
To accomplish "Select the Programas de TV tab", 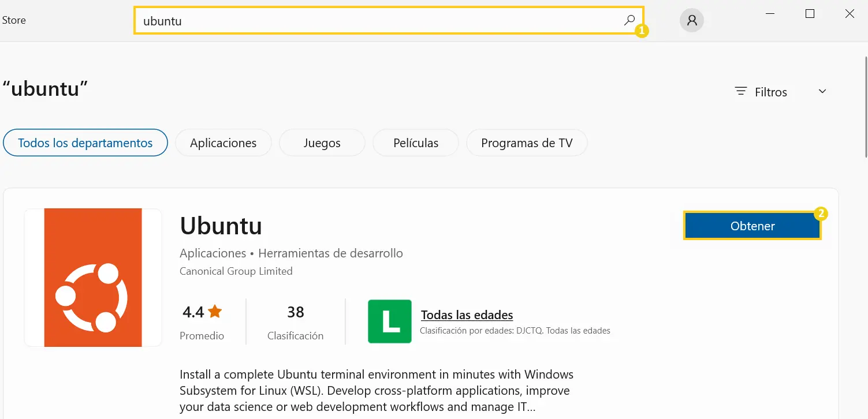I will (x=527, y=143).
